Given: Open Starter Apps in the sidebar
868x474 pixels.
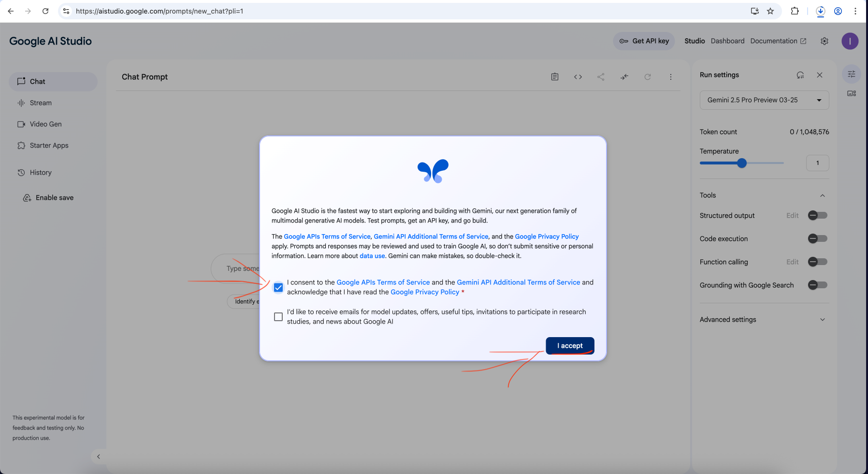Looking at the screenshot, I should coord(53,146).
